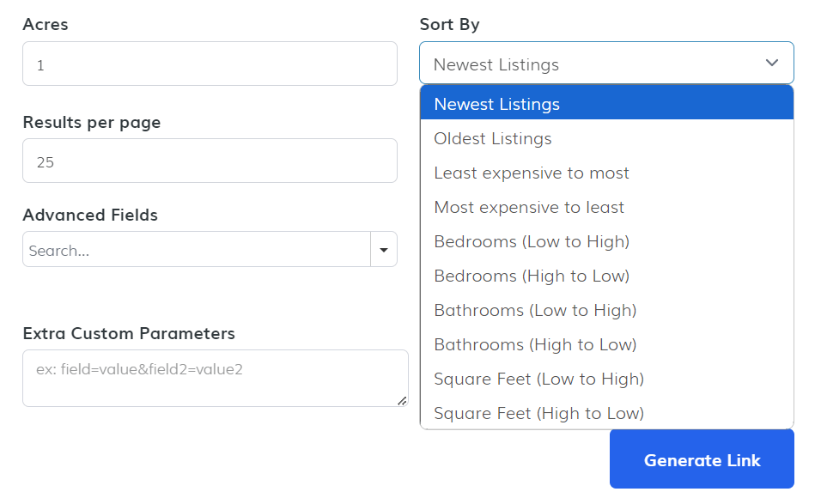Pick Most expensive to least

pyautogui.click(x=605, y=207)
